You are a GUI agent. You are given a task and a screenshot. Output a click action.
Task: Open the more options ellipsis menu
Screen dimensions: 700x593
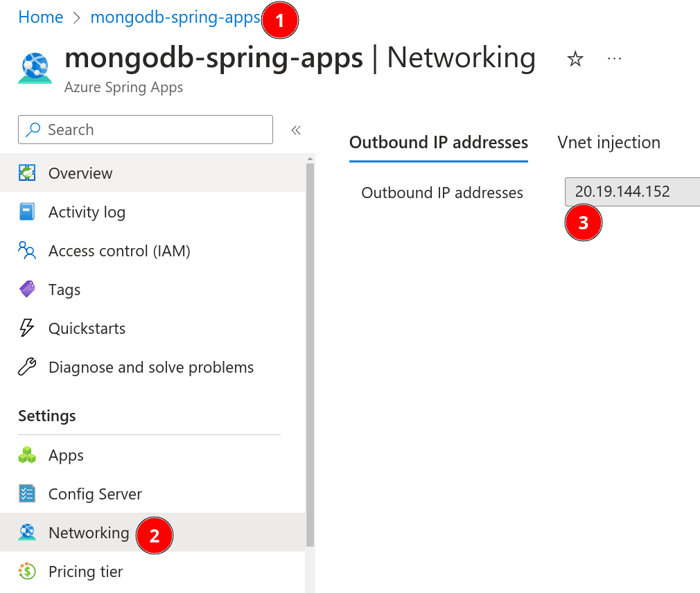(614, 59)
